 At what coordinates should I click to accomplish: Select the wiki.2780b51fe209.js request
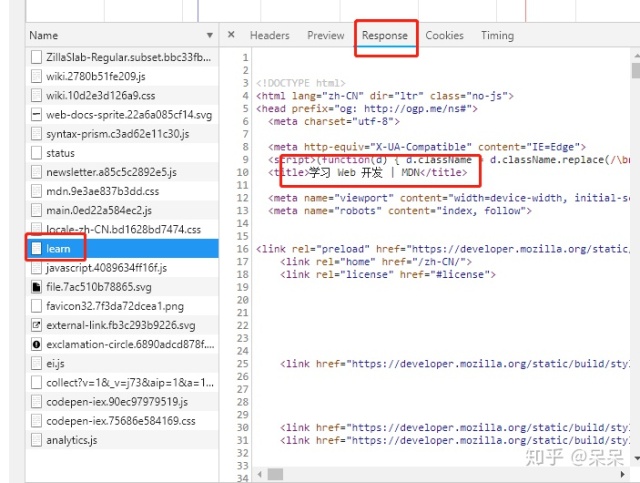point(96,76)
